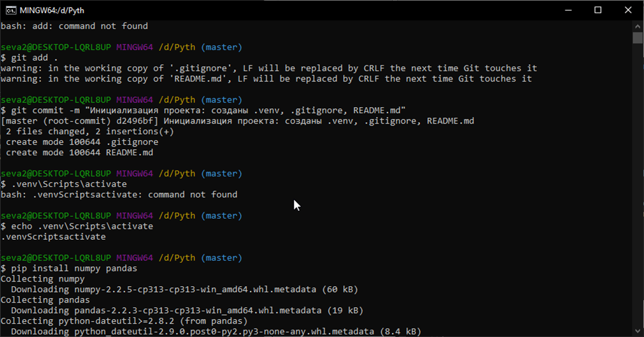Close the MINGW64 terminal window
The height and width of the screenshot is (337, 644).
click(628, 10)
